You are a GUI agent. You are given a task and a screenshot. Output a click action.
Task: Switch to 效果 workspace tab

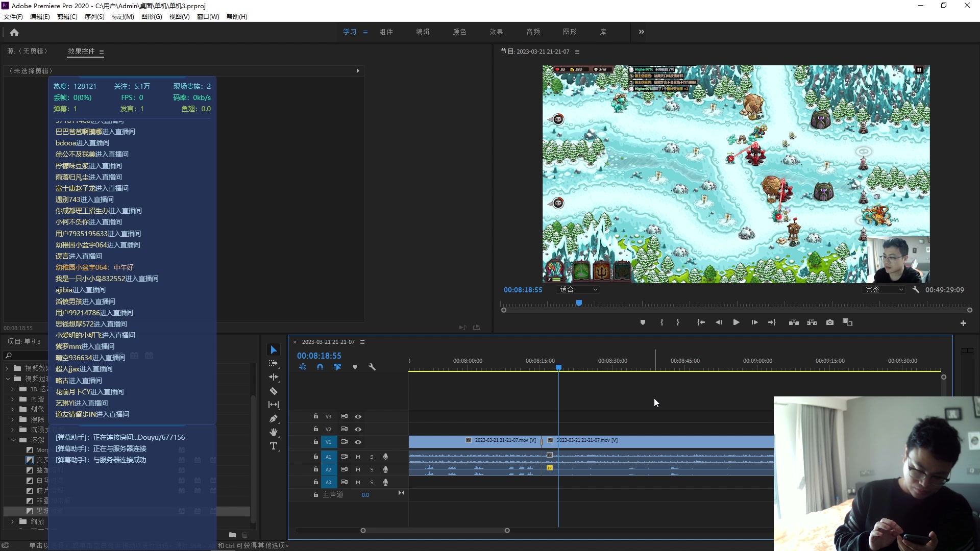point(496,32)
